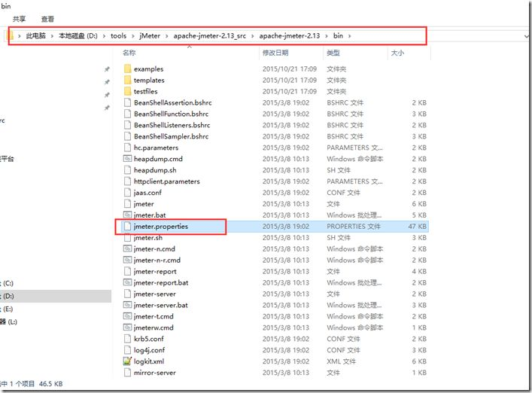The width and height of the screenshot is (532, 393).
Task: Select the jmeterw.cmd script icon
Action: coord(127,327)
